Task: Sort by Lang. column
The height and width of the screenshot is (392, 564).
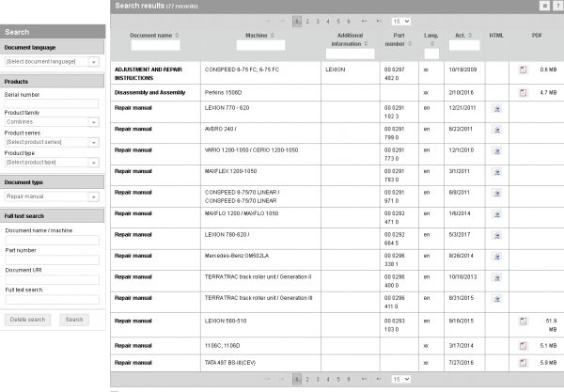Action: point(432,44)
